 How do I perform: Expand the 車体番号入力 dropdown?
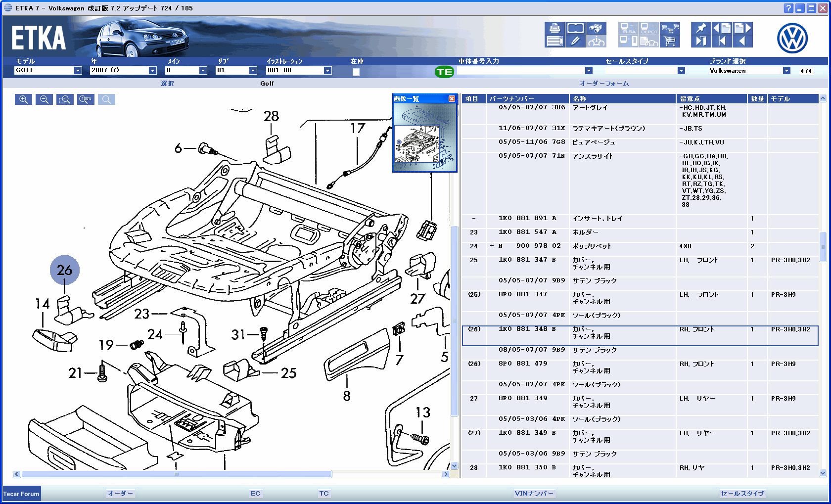coord(589,71)
